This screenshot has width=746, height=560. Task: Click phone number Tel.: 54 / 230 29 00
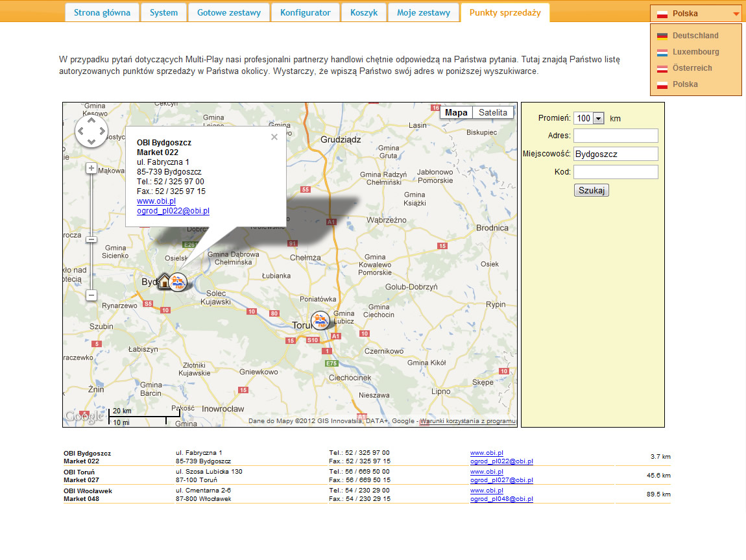(x=359, y=490)
